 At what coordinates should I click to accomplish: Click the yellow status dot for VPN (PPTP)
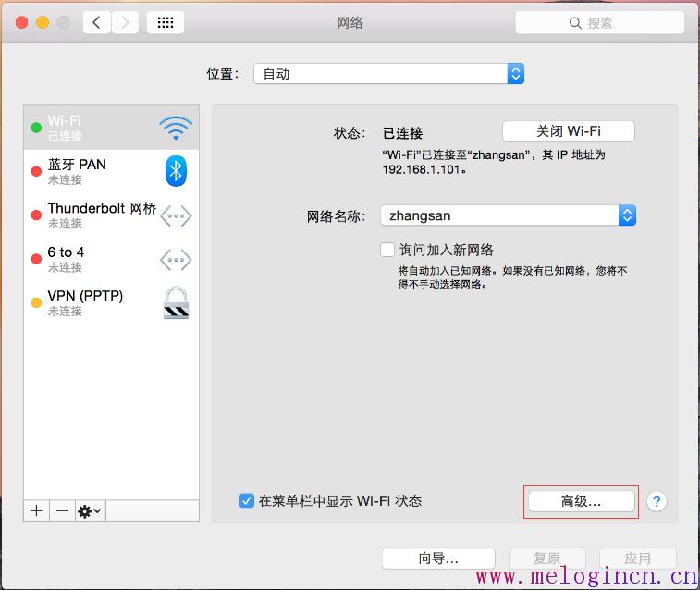(x=36, y=303)
